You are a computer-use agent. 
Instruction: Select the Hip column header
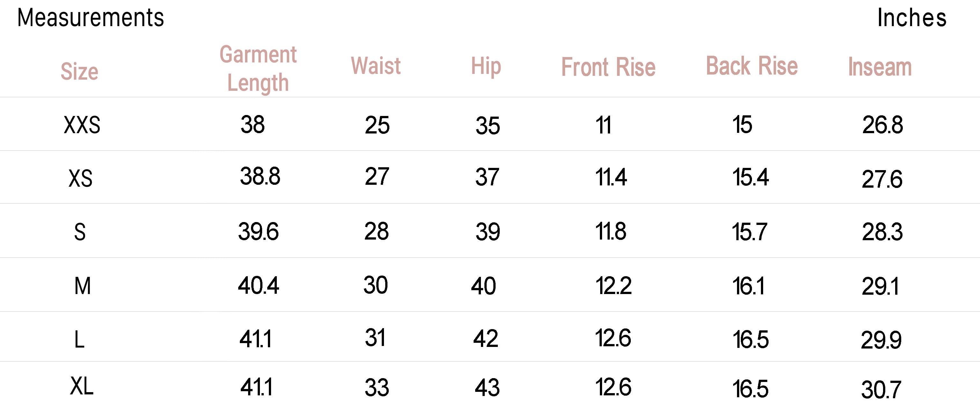click(x=486, y=67)
